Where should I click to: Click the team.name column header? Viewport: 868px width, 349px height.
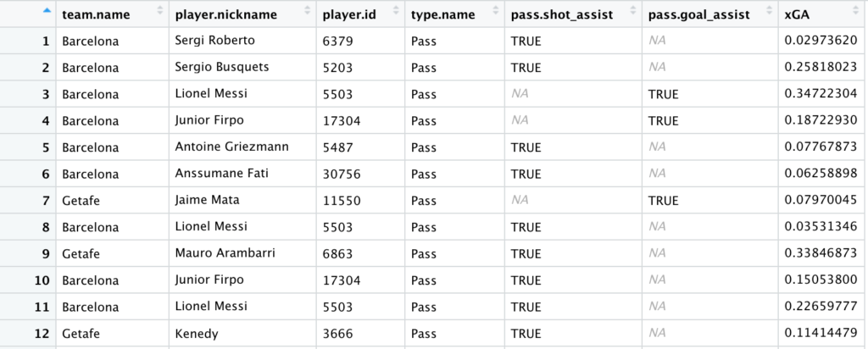(113, 14)
